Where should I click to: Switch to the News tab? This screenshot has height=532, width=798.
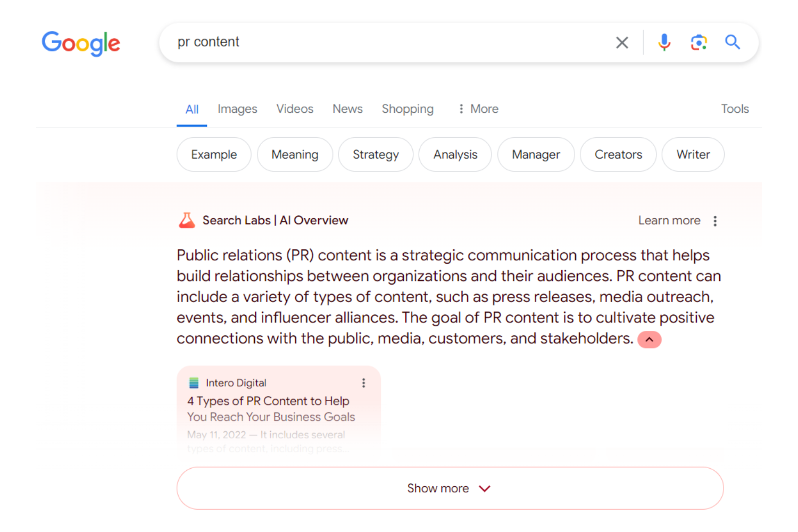pos(347,109)
